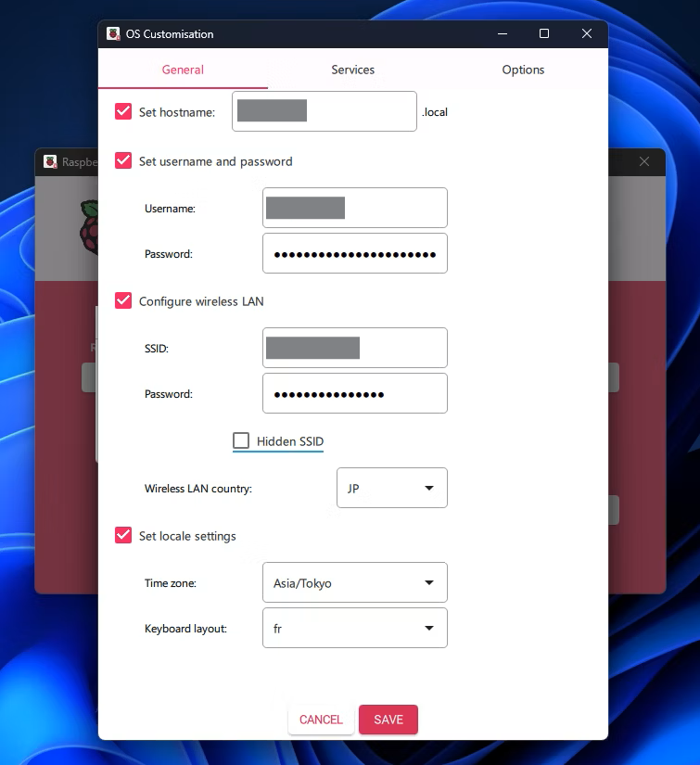Click the 'Wireless LAN country:' label
This screenshot has height=765, width=700.
[198, 489]
